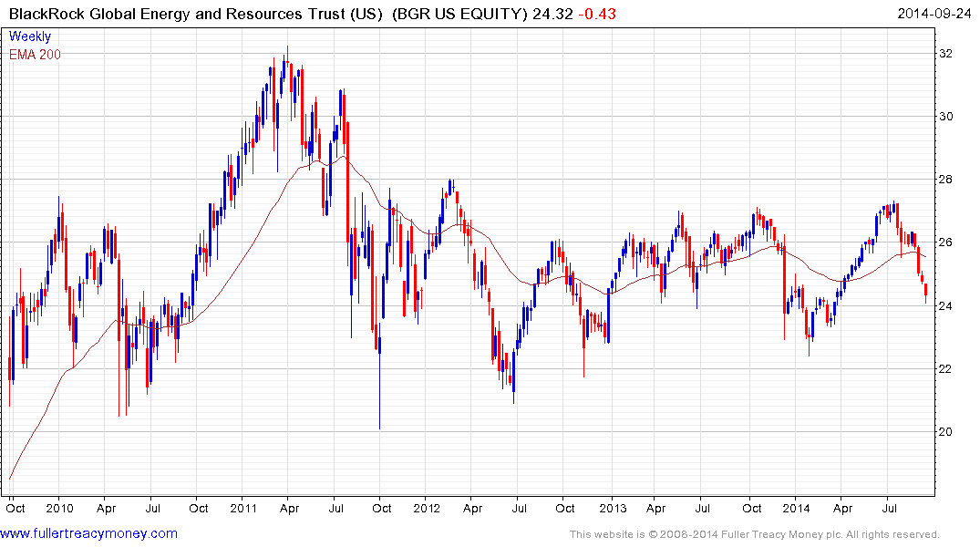Image resolution: width=980 pixels, height=547 pixels.
Task: Select the 2013 marker on time axis
Action: pyautogui.click(x=613, y=508)
